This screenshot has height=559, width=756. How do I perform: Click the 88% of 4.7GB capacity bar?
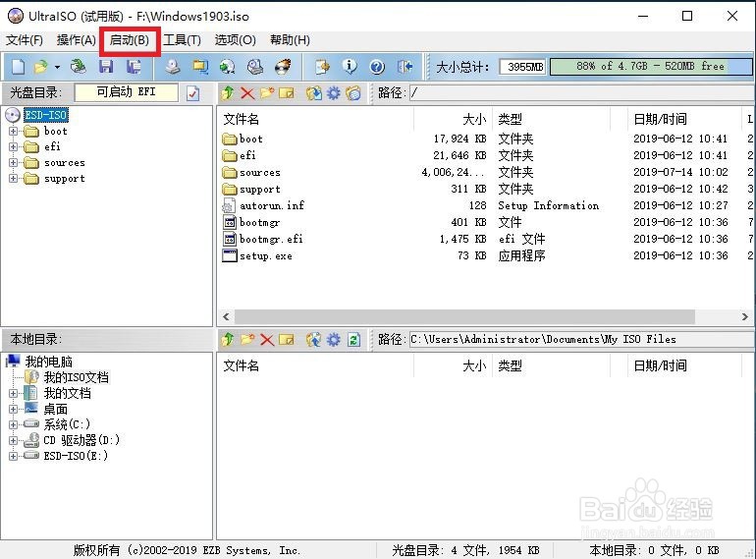(x=650, y=67)
